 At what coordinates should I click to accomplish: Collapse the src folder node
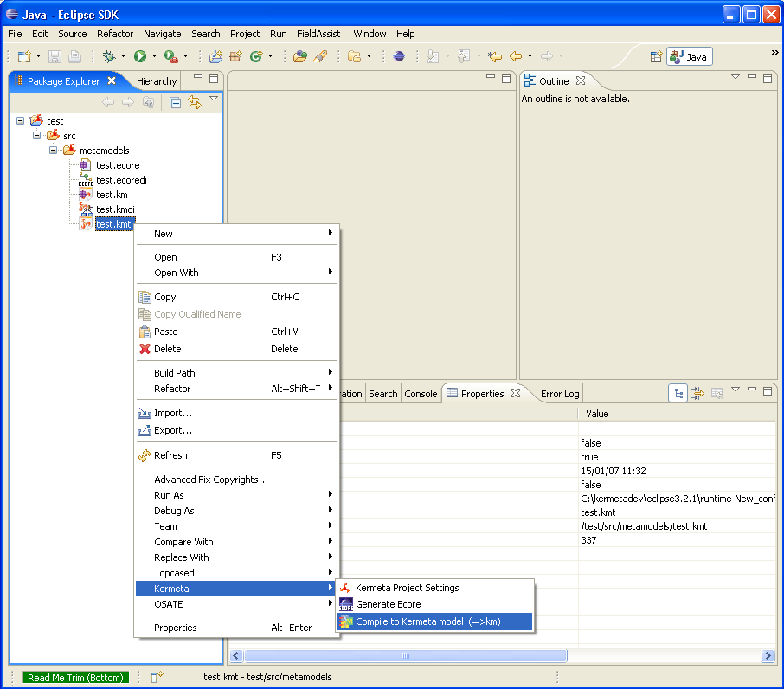tap(36, 136)
